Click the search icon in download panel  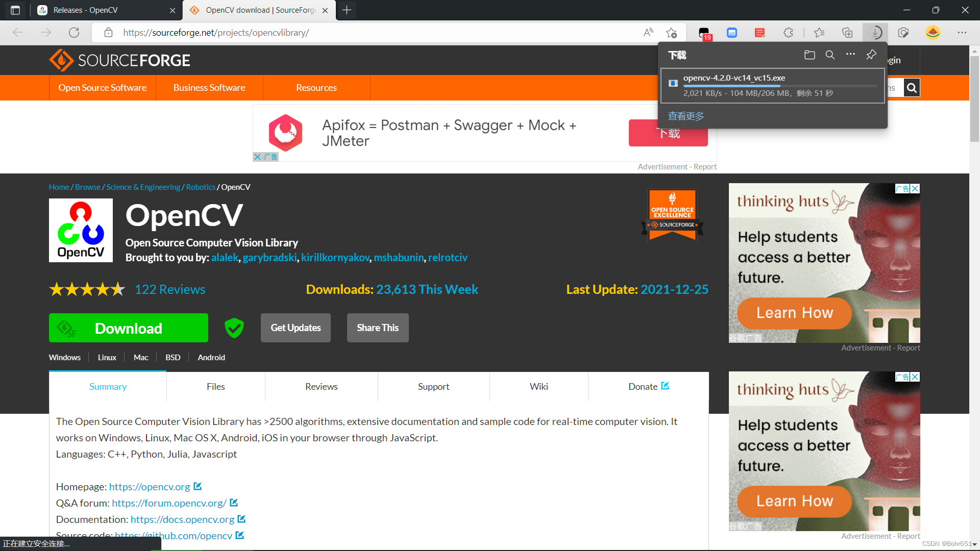pos(829,55)
